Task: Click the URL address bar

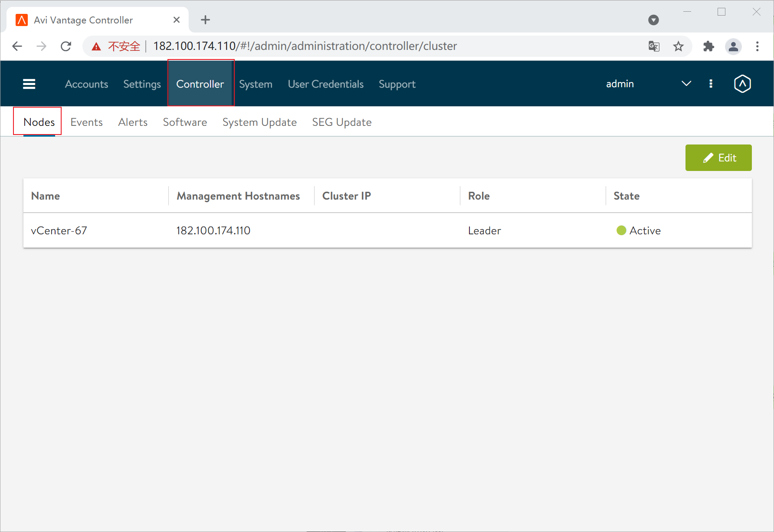Action: [x=347, y=46]
